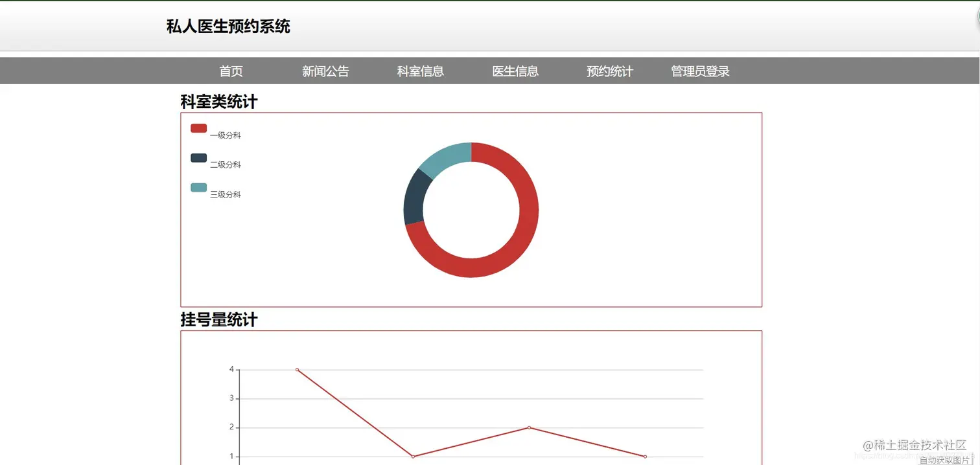Open 科室信息 in the navigation bar
This screenshot has width=980, height=465.
pos(420,71)
